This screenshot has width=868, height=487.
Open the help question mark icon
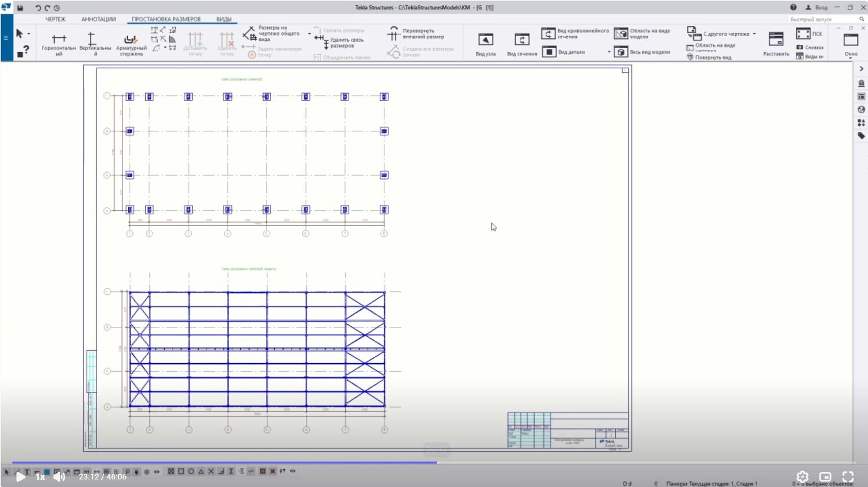click(x=793, y=7)
